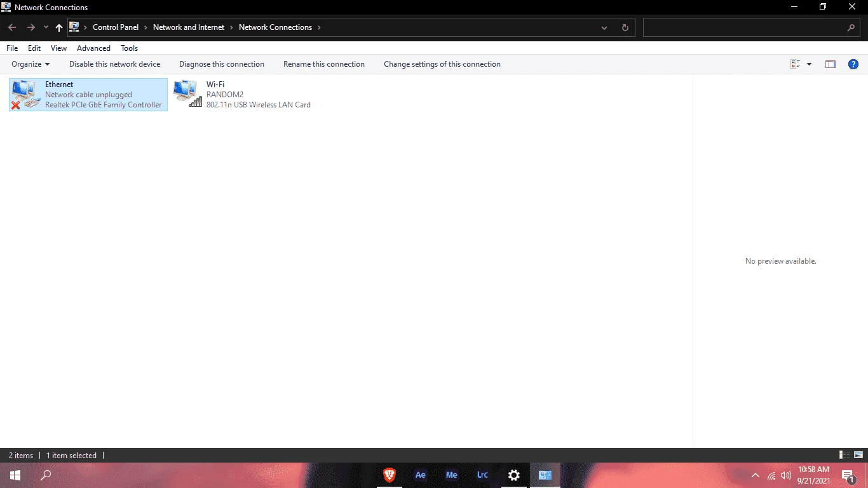Expand chevron after Network Connections breadcrumb

pos(319,27)
